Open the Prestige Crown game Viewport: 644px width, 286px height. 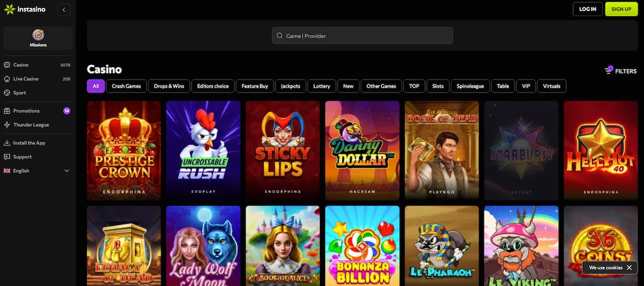coord(124,151)
